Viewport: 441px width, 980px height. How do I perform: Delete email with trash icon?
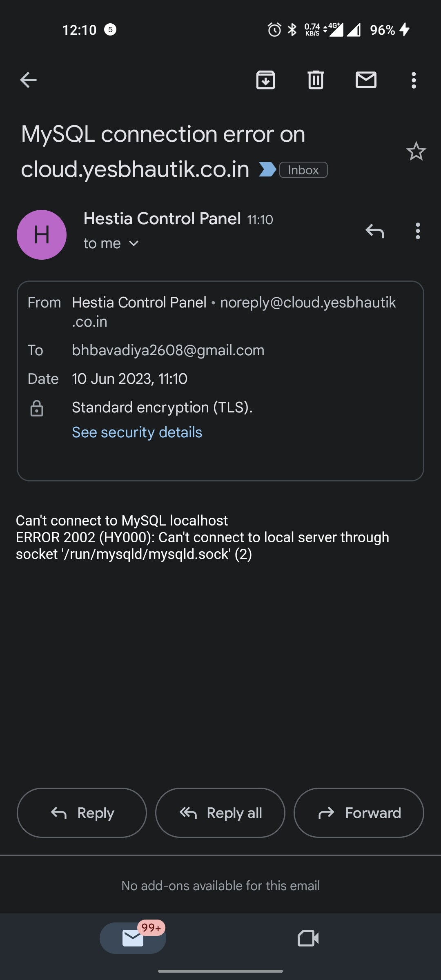coord(316,80)
